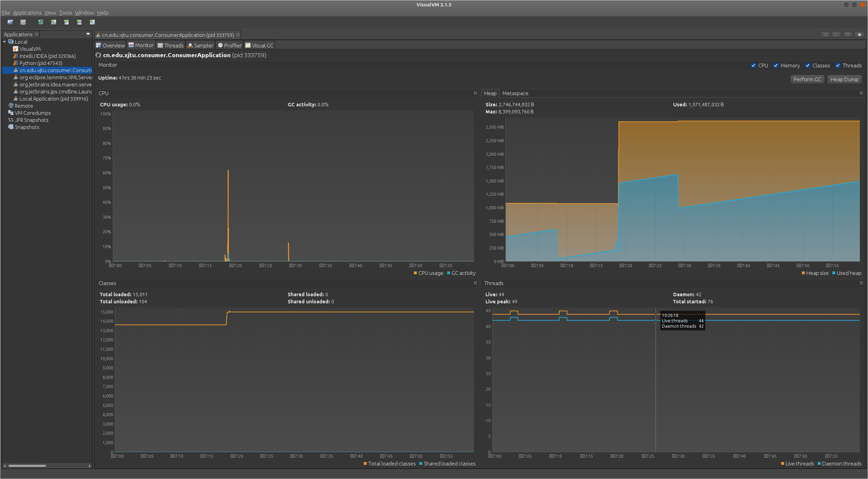Uncheck the Threads checkbox
The image size is (868, 479).
tap(838, 66)
